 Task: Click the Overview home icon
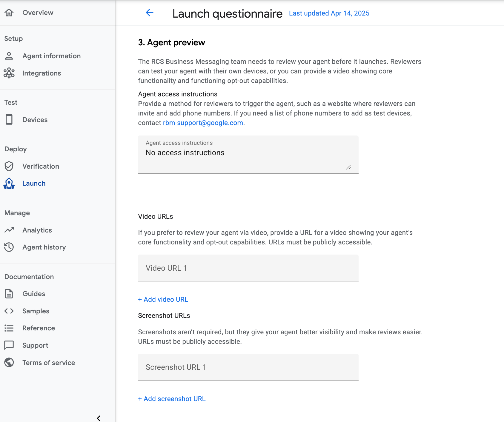point(9,13)
